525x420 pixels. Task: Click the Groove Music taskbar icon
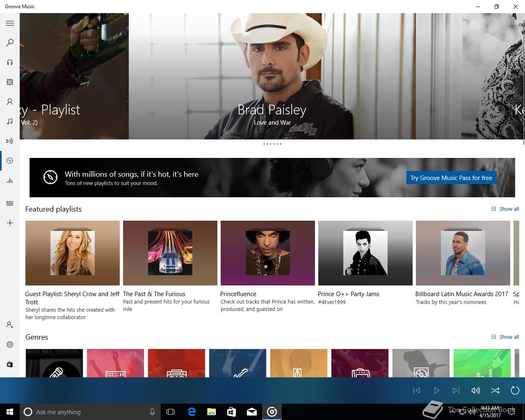(272, 412)
